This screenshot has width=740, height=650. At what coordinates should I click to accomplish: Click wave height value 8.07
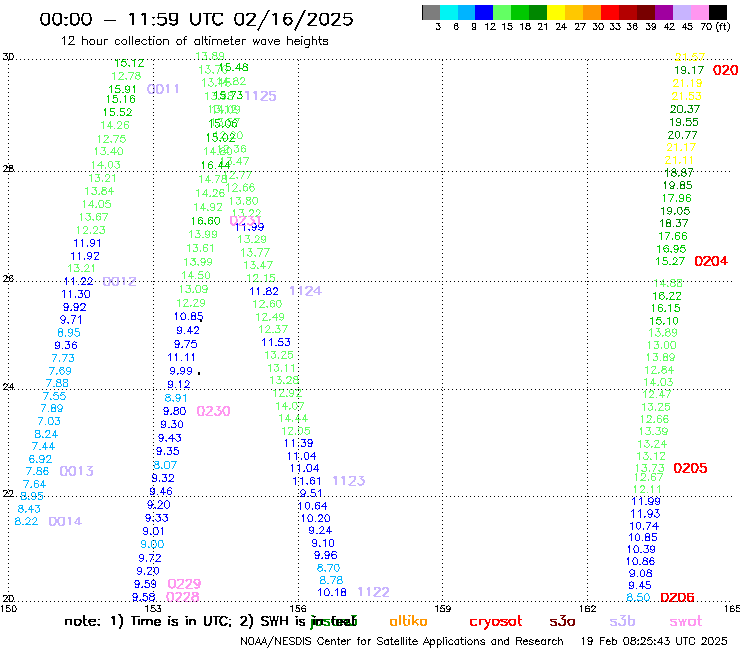point(165,465)
